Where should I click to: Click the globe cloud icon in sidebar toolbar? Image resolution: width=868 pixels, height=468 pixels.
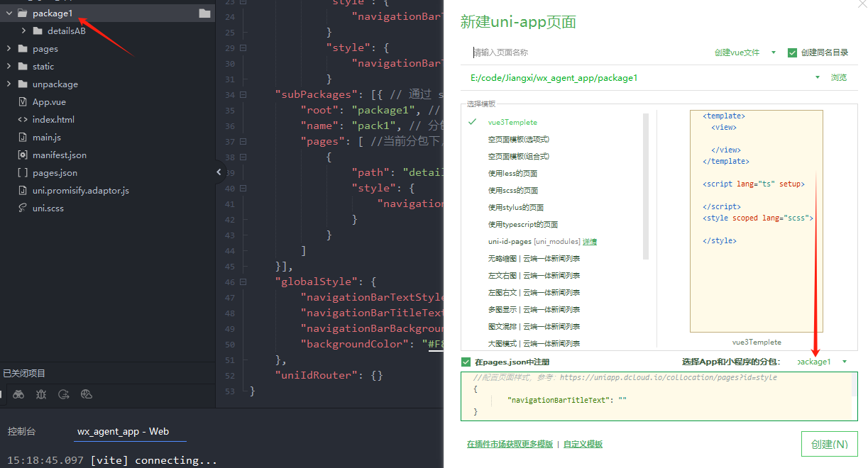87,394
